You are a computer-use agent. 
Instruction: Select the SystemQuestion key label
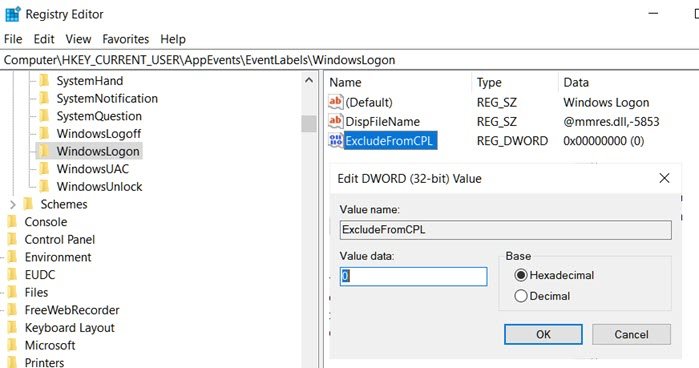99,116
